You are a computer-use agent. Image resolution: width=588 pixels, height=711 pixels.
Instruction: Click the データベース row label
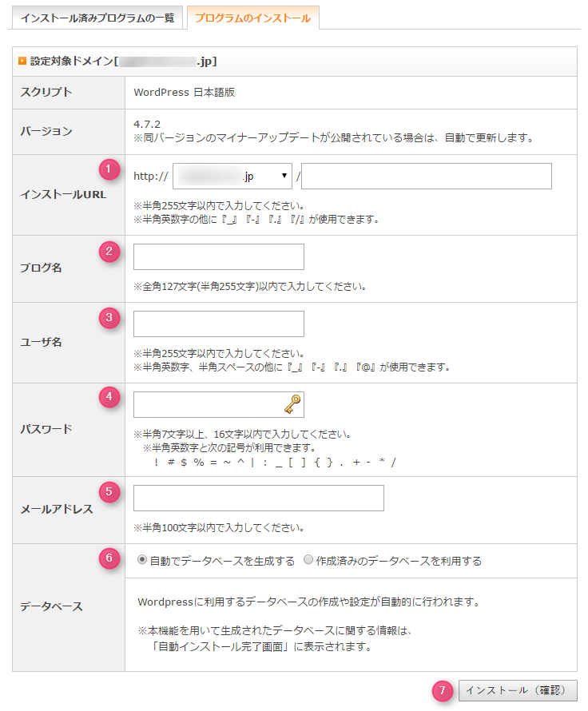(x=51, y=606)
